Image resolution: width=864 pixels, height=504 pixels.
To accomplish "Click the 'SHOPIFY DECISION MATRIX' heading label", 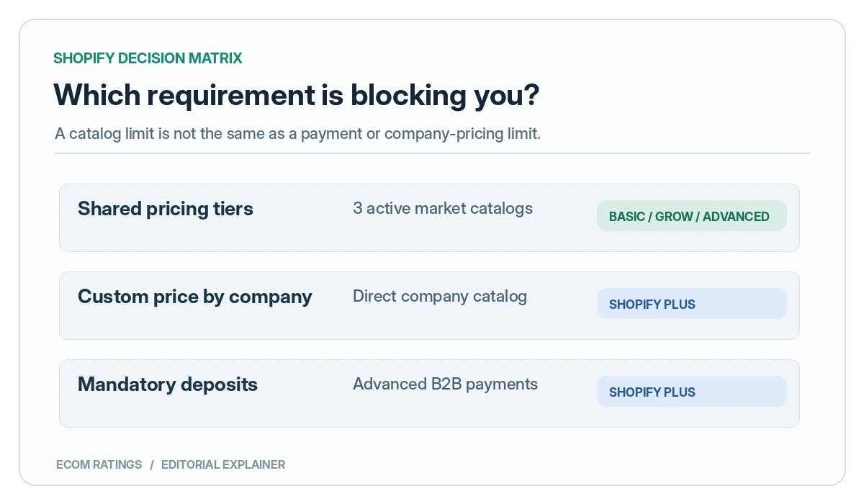I will (148, 58).
